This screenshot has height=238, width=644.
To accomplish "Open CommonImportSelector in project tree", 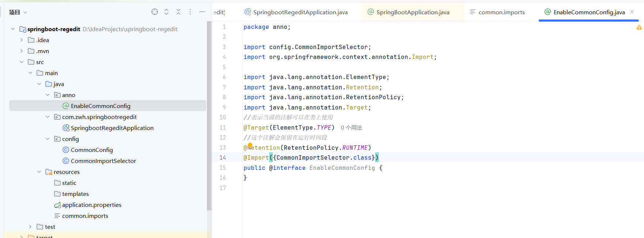I will coord(103,161).
